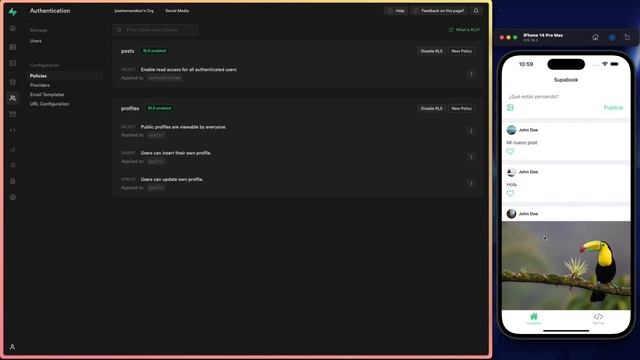
Task: Click the posts table name heading
Action: [x=127, y=51]
